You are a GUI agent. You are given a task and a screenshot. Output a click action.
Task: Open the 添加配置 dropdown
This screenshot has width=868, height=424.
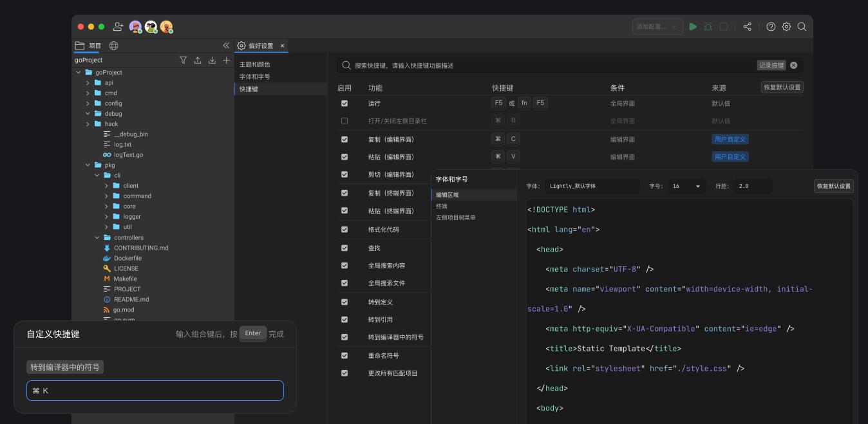pos(656,27)
